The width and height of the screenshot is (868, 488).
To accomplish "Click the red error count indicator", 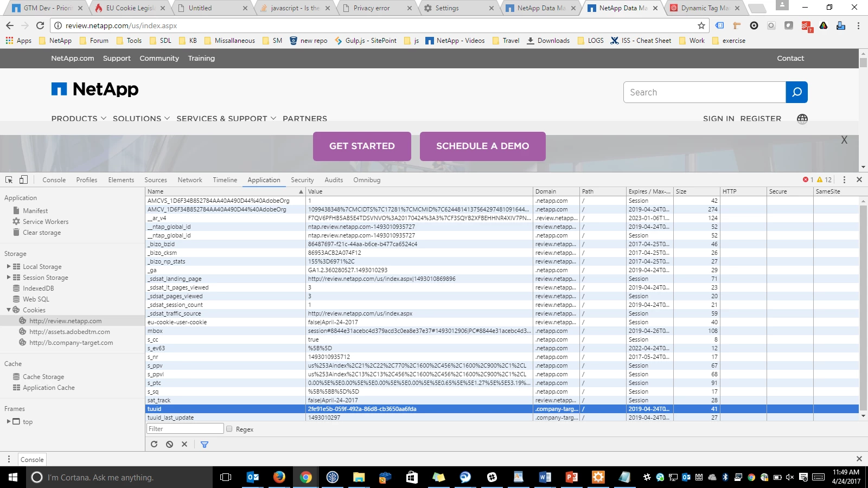I will 808,179.
